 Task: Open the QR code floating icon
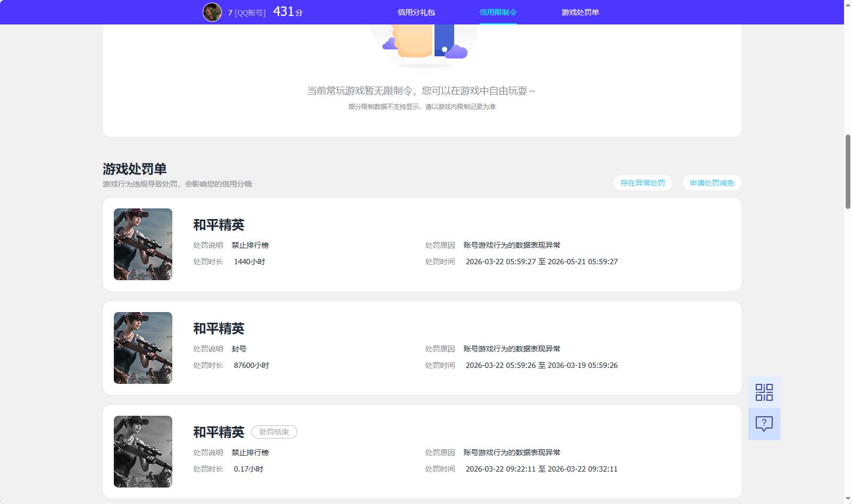coord(764,392)
